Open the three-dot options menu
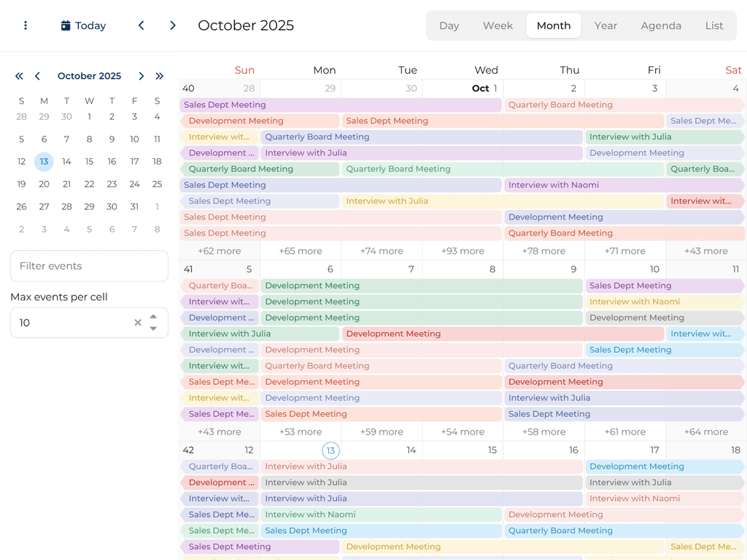 (x=26, y=26)
